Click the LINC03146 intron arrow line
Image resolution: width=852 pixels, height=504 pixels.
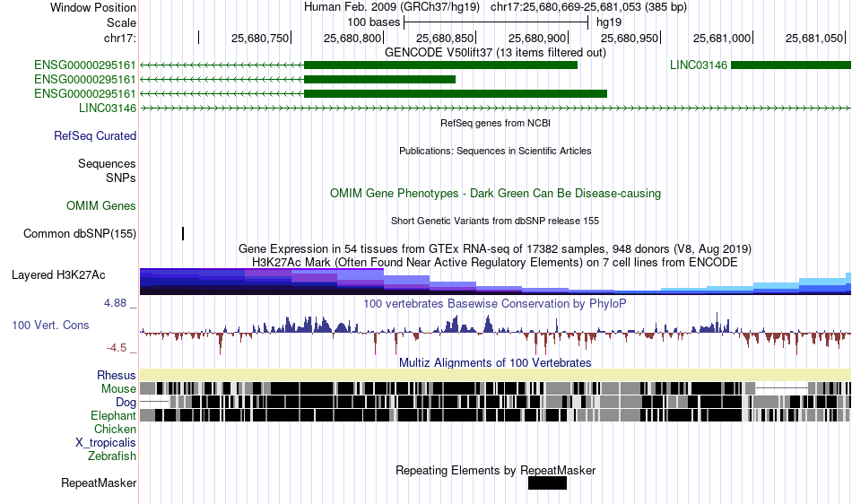[496, 109]
